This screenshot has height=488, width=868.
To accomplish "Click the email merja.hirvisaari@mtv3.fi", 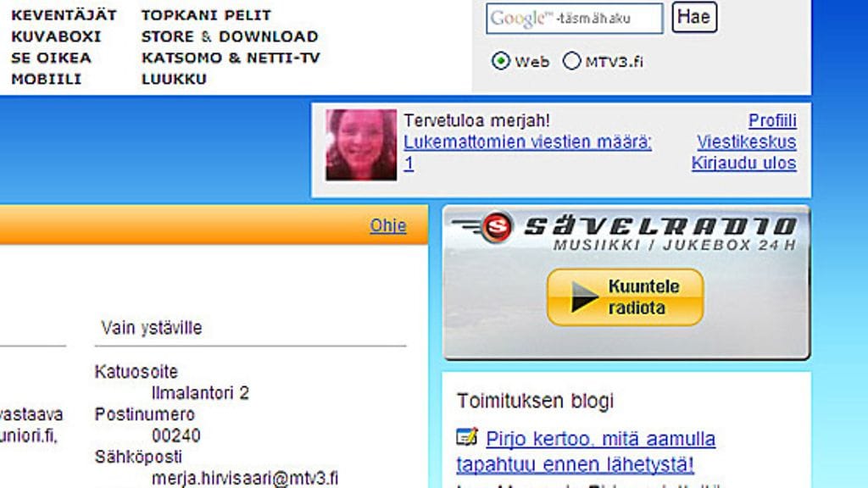I will tap(245, 478).
